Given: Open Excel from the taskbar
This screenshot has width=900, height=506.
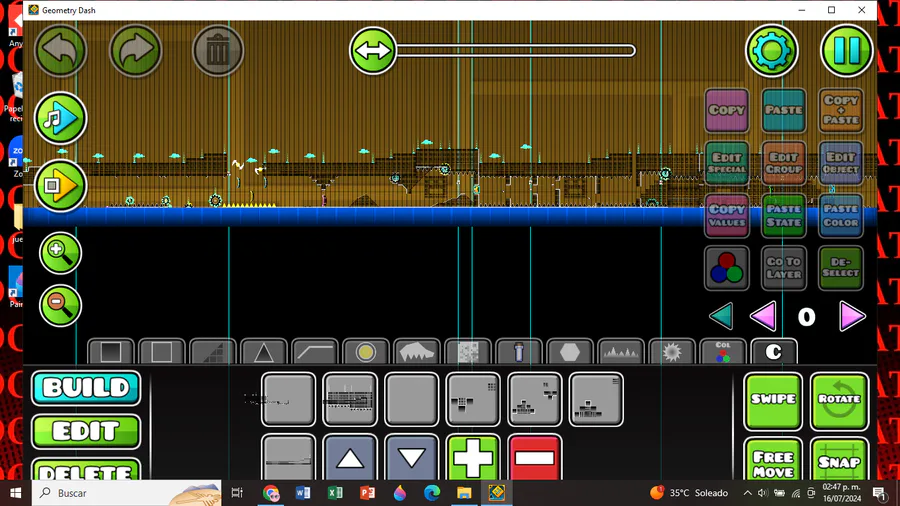Looking at the screenshot, I should click(x=335, y=493).
